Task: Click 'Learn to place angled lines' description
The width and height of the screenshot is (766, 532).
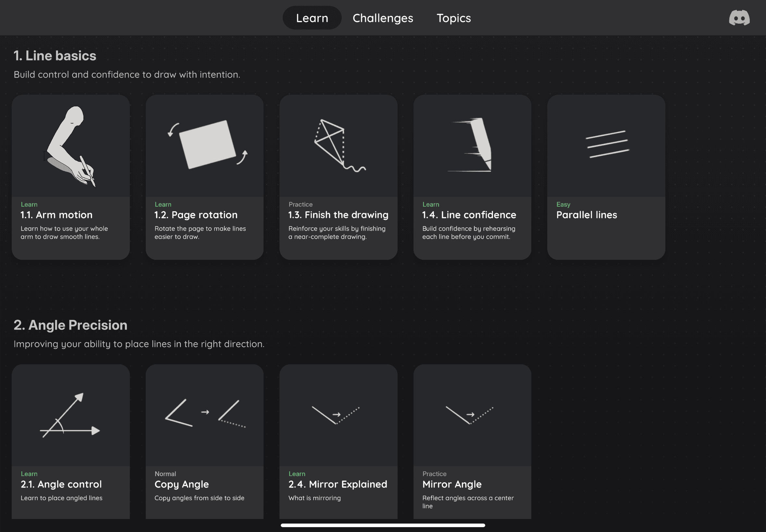Action: (61, 498)
